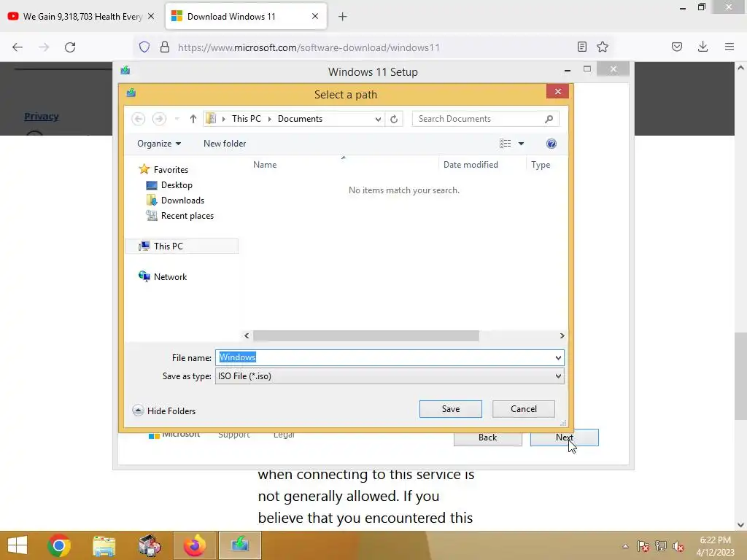The height and width of the screenshot is (560, 747).
Task: Select Favorites in navigation pane
Action: coord(171,169)
